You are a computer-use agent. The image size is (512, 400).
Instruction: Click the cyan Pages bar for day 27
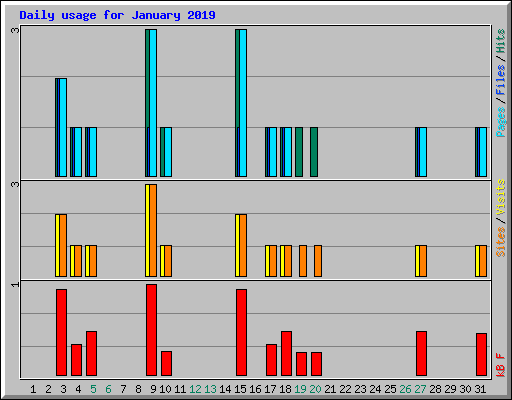click(423, 152)
